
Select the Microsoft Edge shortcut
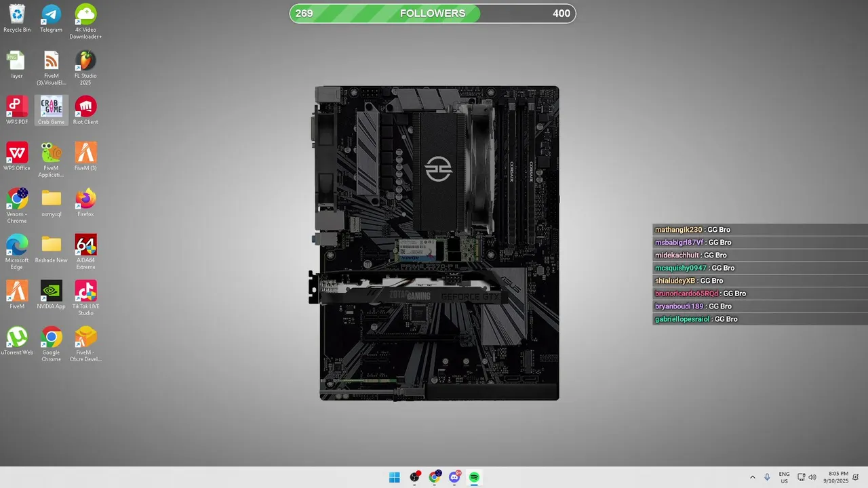(17, 252)
